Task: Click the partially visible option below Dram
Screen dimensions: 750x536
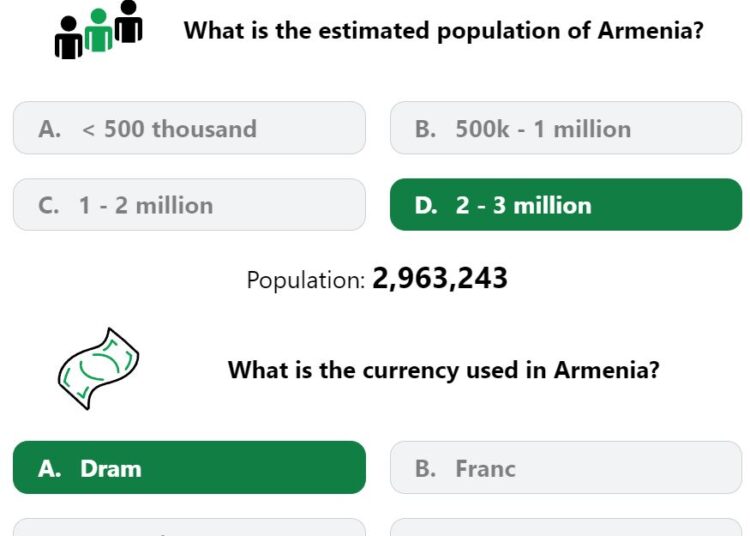Action: [189, 527]
